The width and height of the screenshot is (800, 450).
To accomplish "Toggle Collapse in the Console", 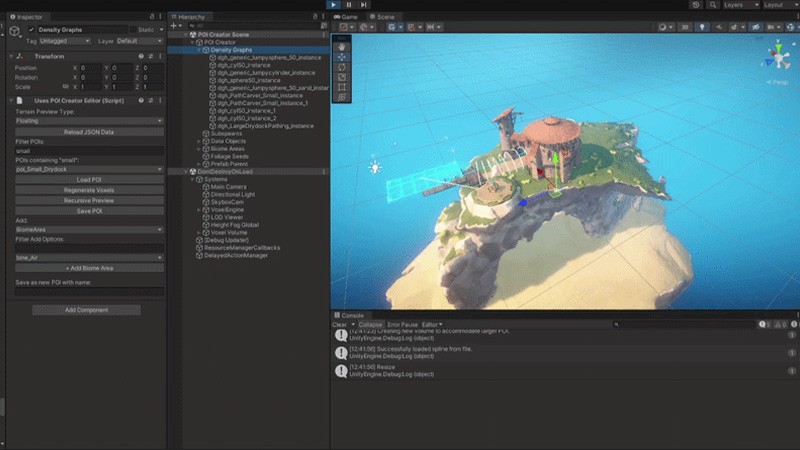I will pos(370,324).
